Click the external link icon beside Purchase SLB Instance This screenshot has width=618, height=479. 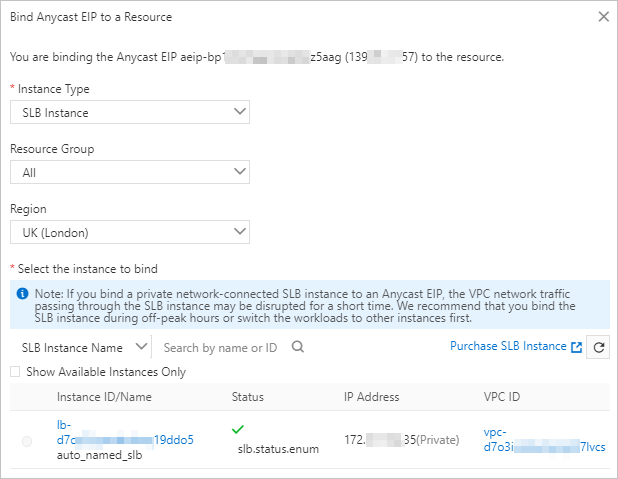point(576,347)
